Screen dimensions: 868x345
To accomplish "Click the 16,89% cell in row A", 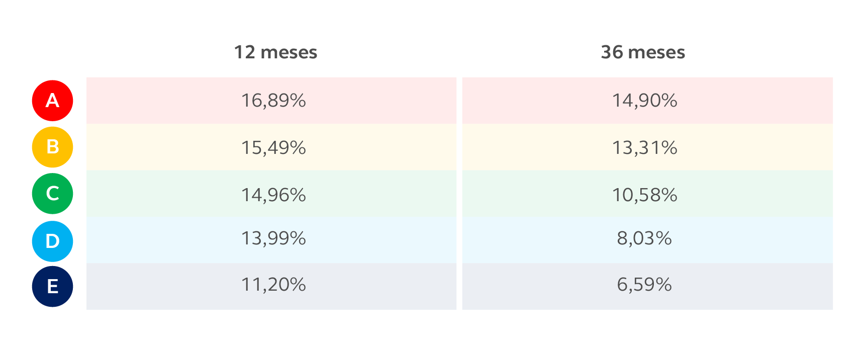I will (x=273, y=101).
